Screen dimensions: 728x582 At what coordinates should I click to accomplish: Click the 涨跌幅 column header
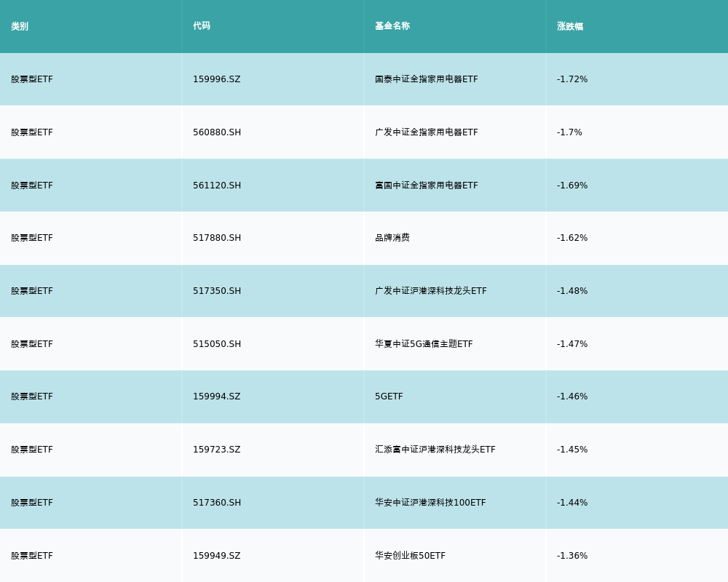[x=570, y=26]
